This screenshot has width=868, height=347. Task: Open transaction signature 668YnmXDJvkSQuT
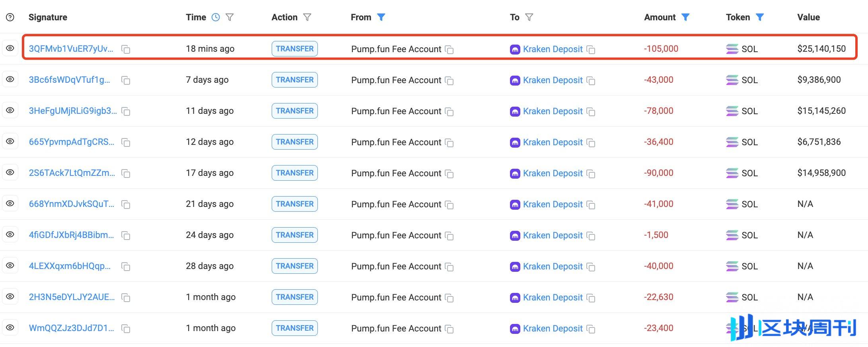[72, 204]
